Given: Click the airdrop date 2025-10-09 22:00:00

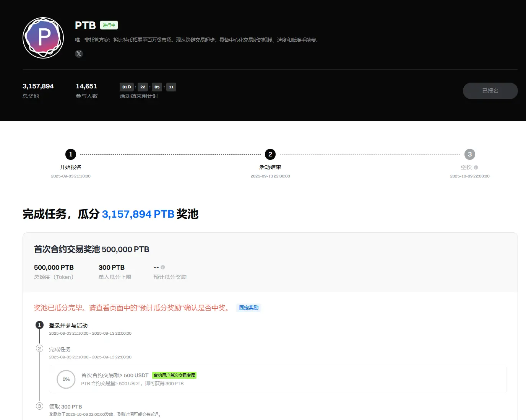Looking at the screenshot, I should pos(470,176).
